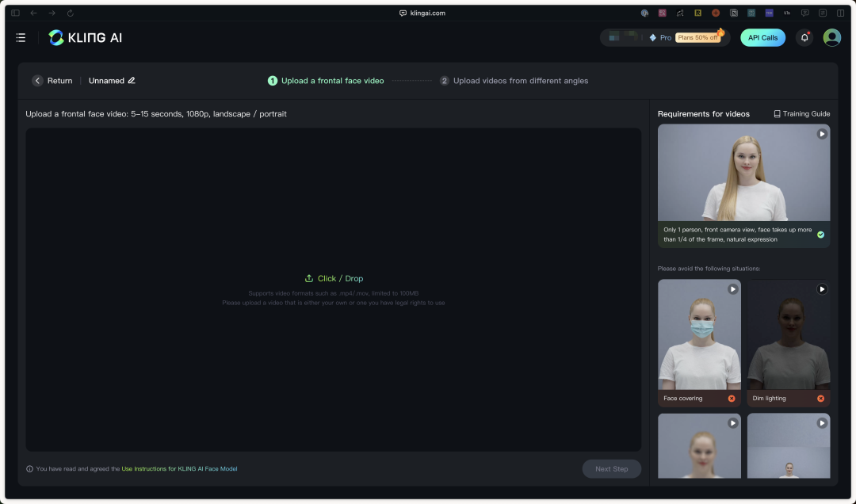Click the Return back arrow button
This screenshot has width=856, height=504.
click(37, 81)
